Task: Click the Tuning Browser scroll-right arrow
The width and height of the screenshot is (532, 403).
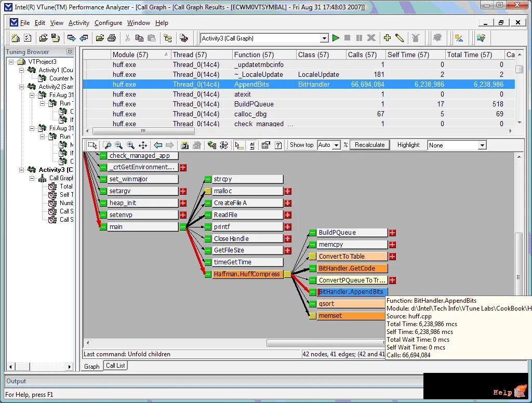Action: point(70,367)
